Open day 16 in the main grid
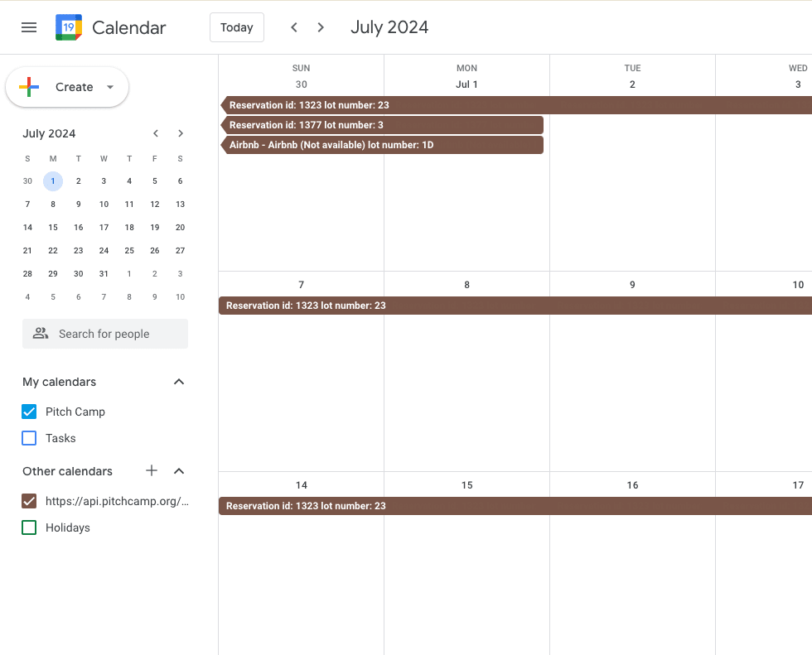This screenshot has width=812, height=655. 632,485
